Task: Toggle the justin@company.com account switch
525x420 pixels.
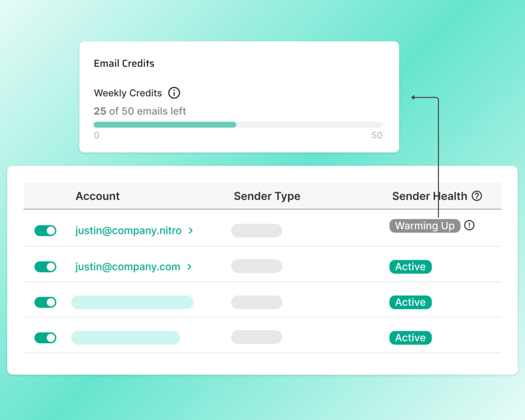Action: (x=45, y=267)
